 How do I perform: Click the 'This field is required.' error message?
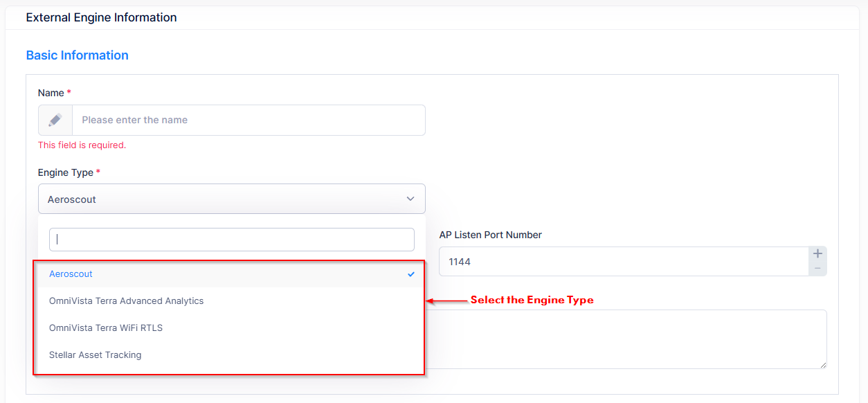coord(82,145)
